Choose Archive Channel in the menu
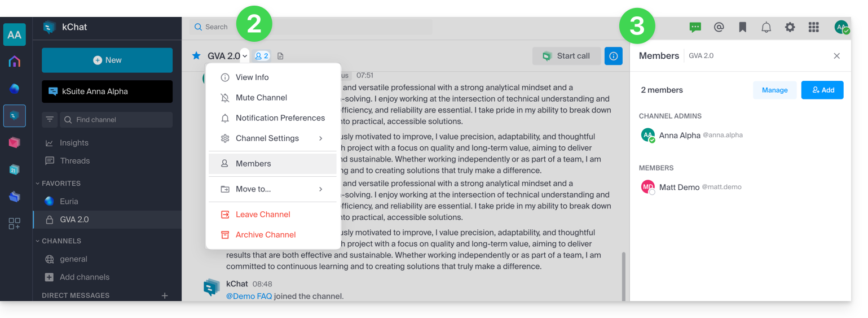The height and width of the screenshot is (318, 868). [x=265, y=235]
